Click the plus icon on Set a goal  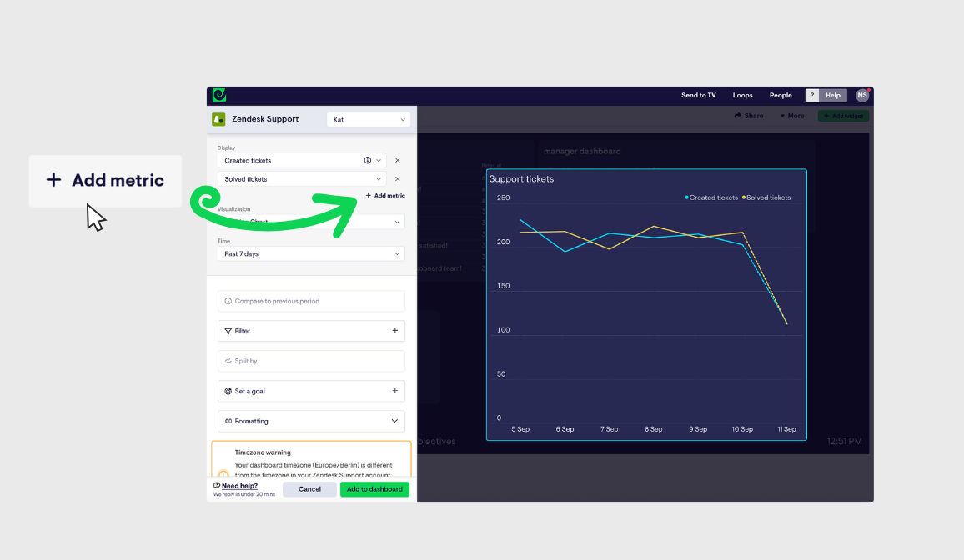coord(394,391)
